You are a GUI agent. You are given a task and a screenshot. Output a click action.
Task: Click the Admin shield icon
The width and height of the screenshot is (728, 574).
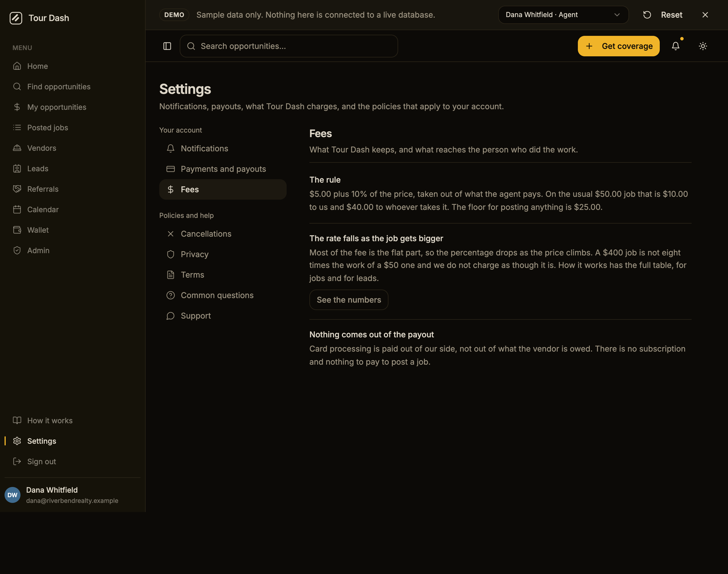[x=17, y=251]
